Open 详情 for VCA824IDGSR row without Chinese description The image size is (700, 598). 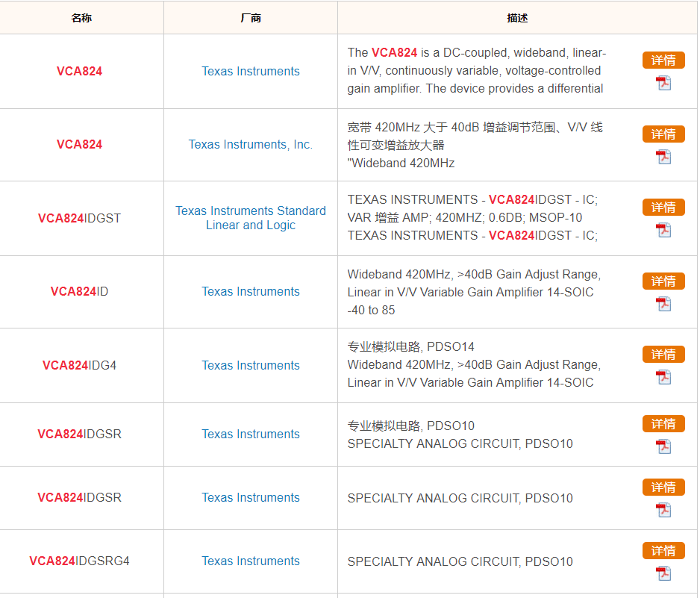(663, 487)
